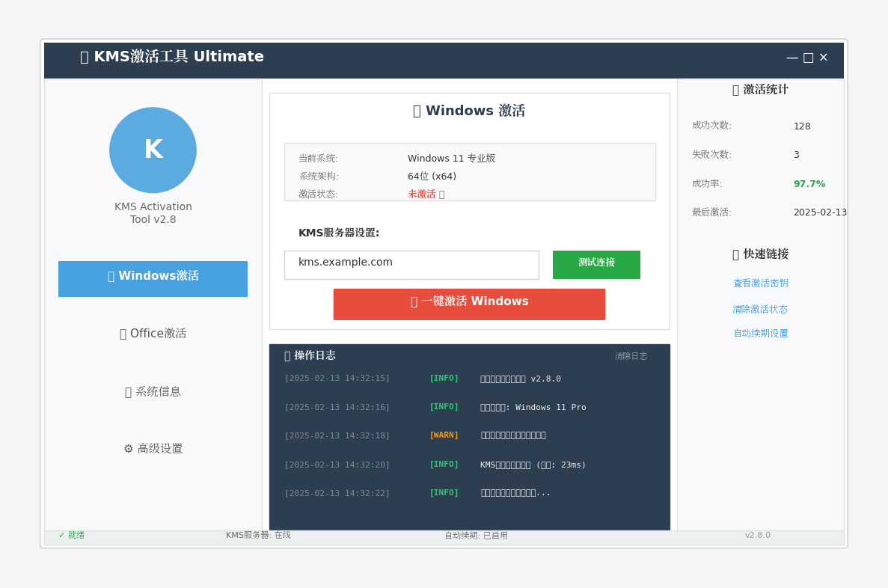Switch to the Office激活 section
This screenshot has width=888, height=588.
point(153,333)
